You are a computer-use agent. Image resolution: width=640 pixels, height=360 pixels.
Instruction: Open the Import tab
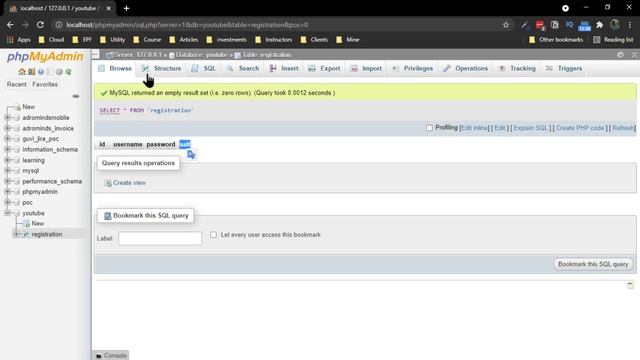click(367, 69)
